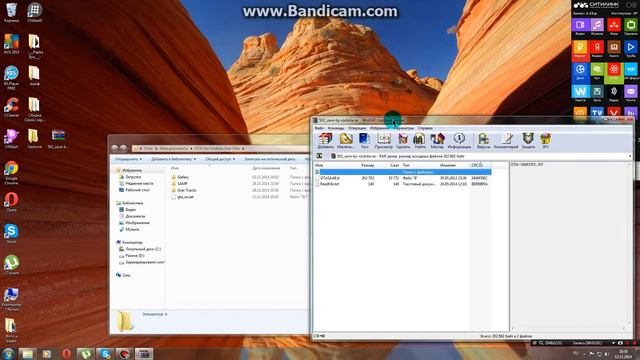Image resolution: width=640 pixels, height=360 pixels.
Task: Click the Извлечь (Extract) icon in WinRAR
Action: click(345, 140)
